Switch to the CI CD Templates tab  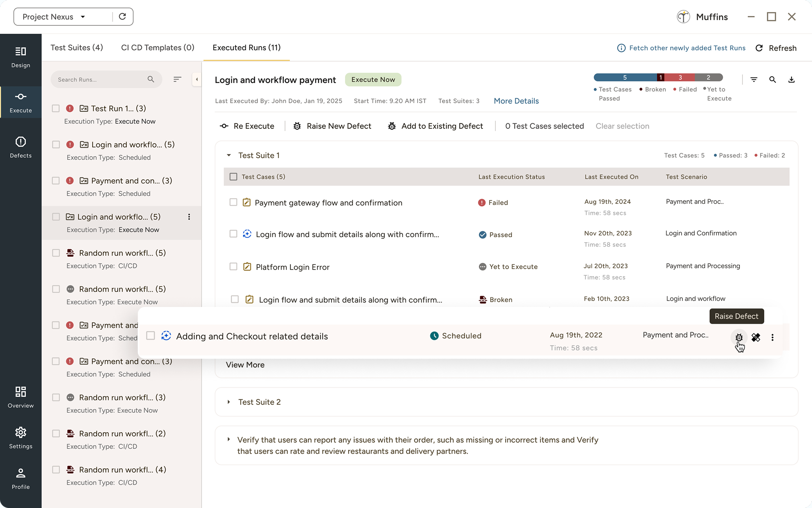(158, 47)
